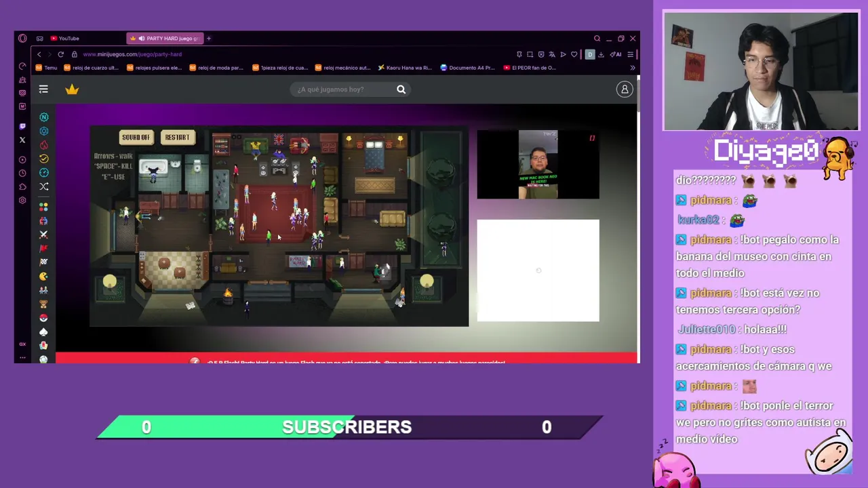Click the pin icon in address bar

point(519,54)
